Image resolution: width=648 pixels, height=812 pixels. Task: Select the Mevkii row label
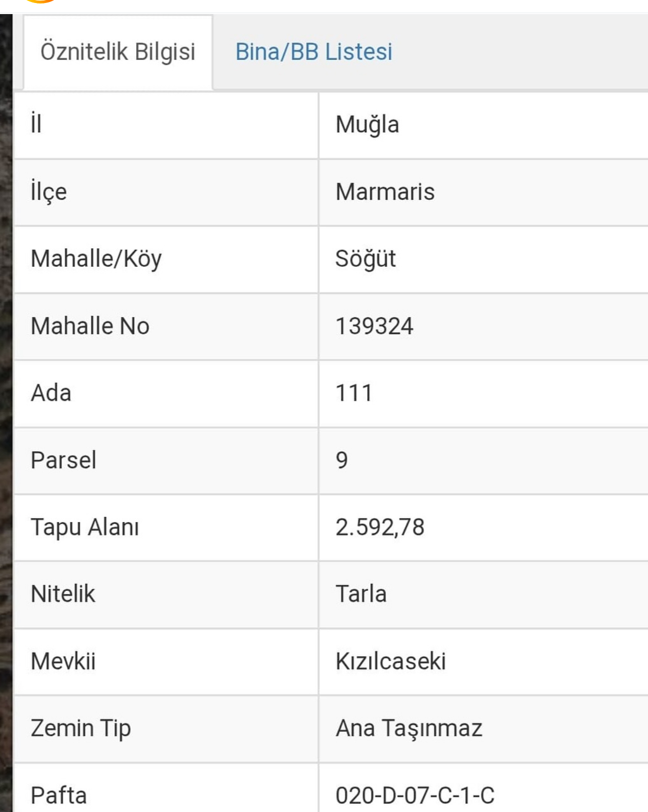(x=63, y=661)
